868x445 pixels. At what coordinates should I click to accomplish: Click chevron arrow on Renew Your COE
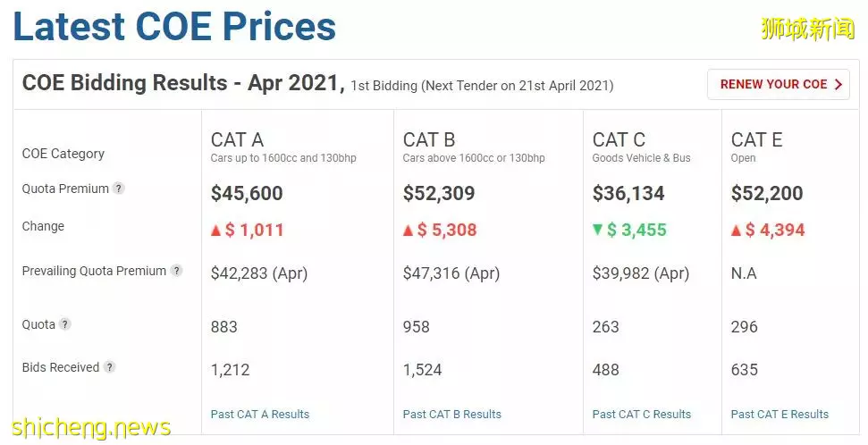point(839,84)
